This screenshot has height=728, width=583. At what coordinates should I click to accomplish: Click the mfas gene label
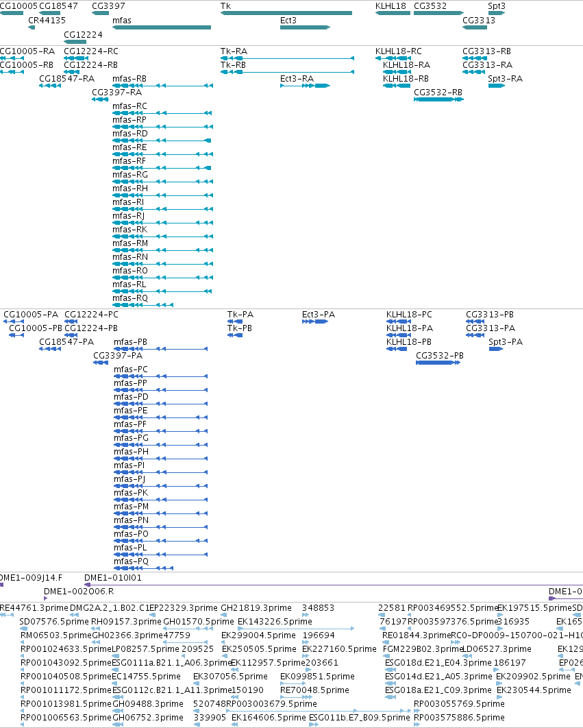point(122,21)
